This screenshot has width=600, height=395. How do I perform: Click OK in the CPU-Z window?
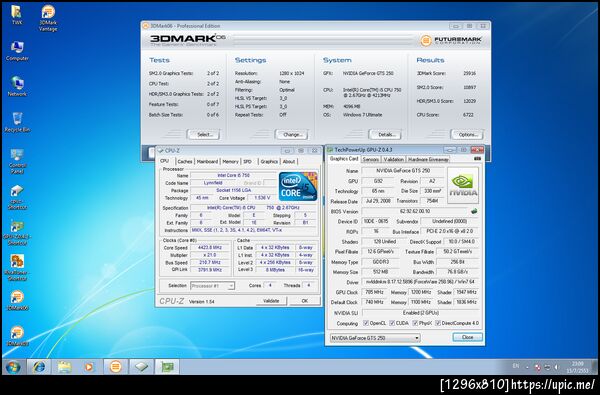point(305,301)
